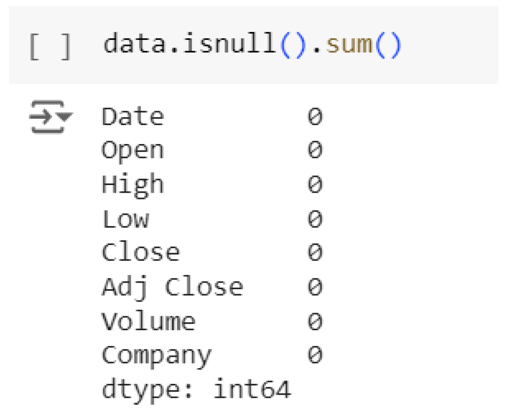
Task: Run the data.isnull().sum() cell
Action: (x=50, y=47)
